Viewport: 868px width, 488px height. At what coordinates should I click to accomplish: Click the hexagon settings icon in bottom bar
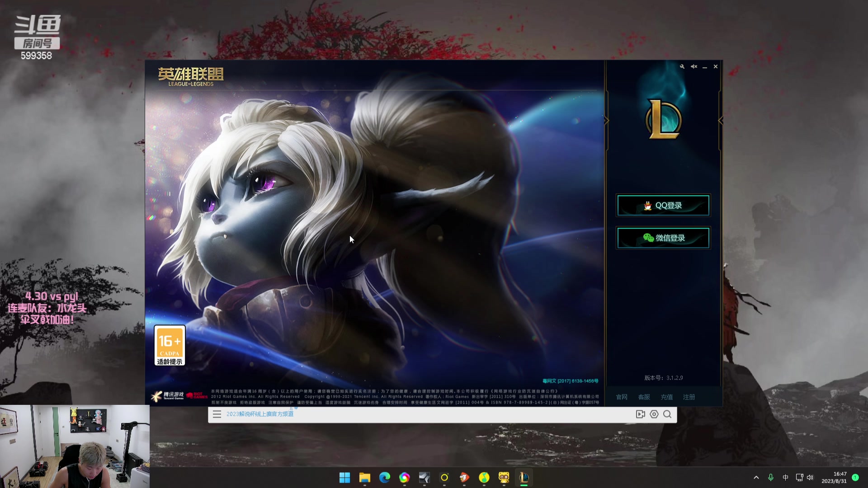tap(654, 414)
